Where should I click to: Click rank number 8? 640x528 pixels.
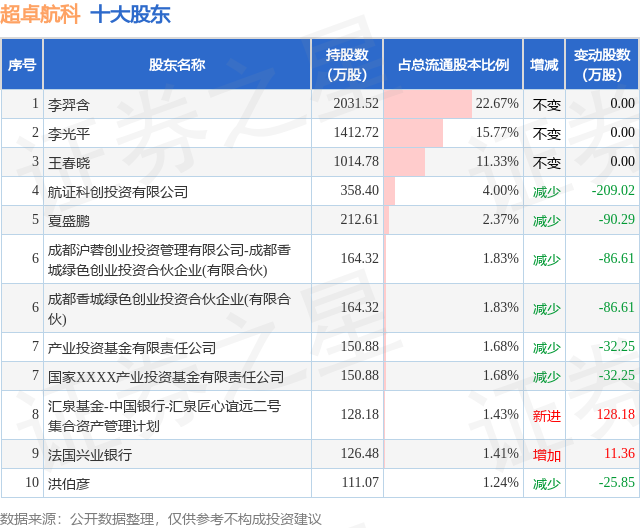coord(36,414)
